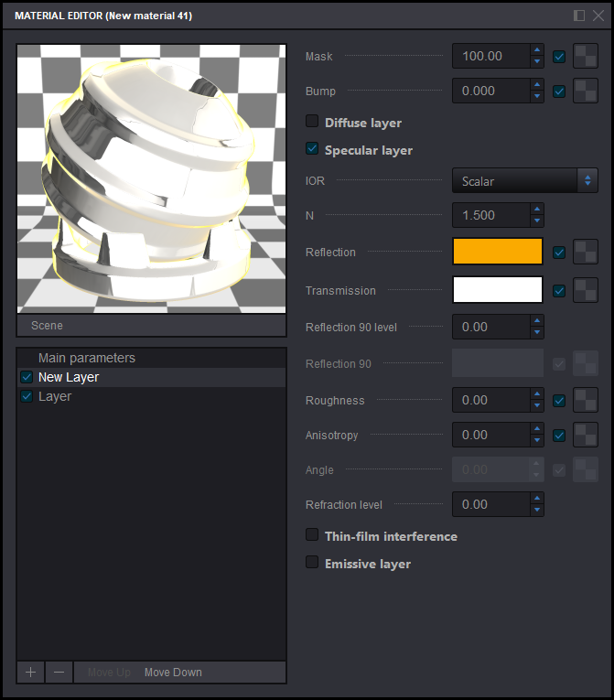This screenshot has height=700, width=614.
Task: Open texture slot for Anisotropy
Action: click(586, 435)
